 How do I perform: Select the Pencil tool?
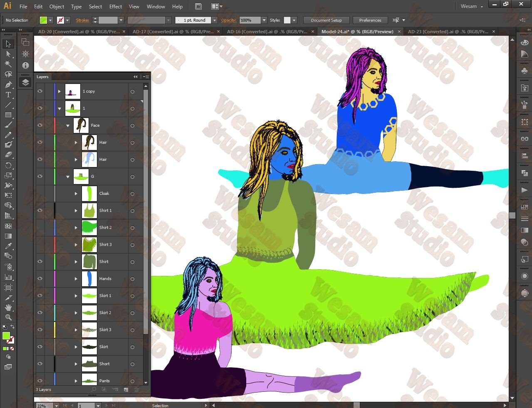(x=8, y=135)
